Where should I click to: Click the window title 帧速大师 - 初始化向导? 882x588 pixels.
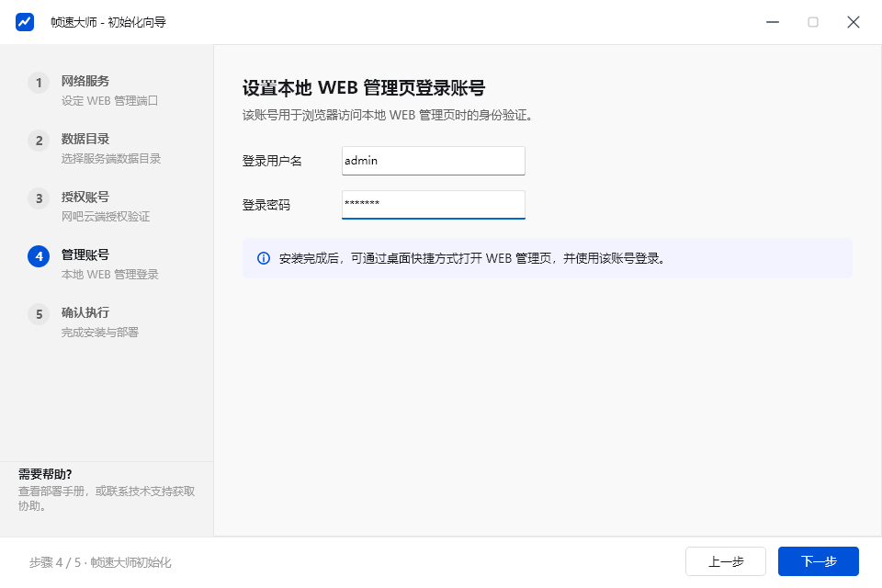pos(108,22)
